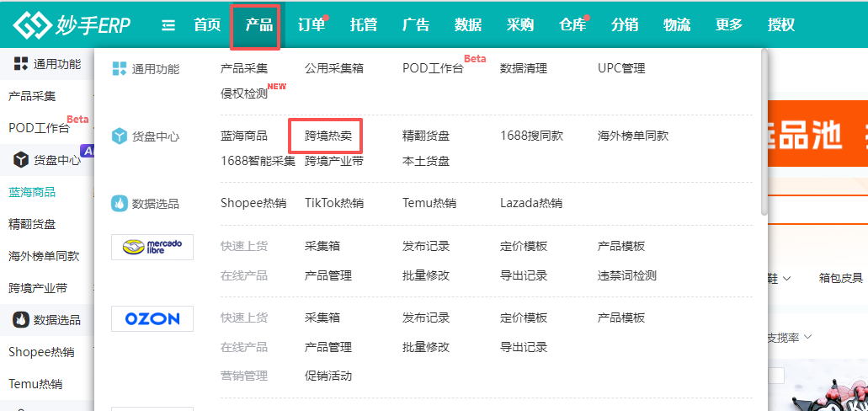Screen dimensions: 868x411
Task: Click the 数据选品 flame icon in the dropdown menu
Action: (x=119, y=203)
